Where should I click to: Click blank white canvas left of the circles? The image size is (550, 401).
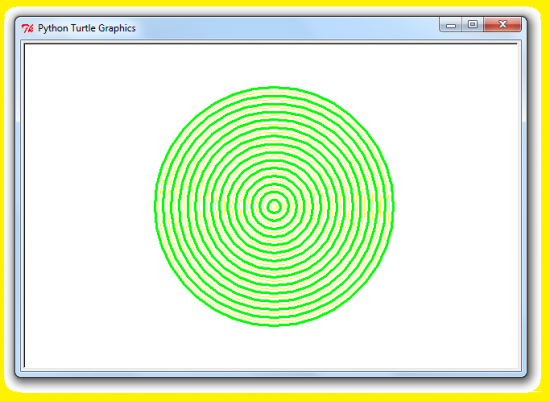(88, 207)
